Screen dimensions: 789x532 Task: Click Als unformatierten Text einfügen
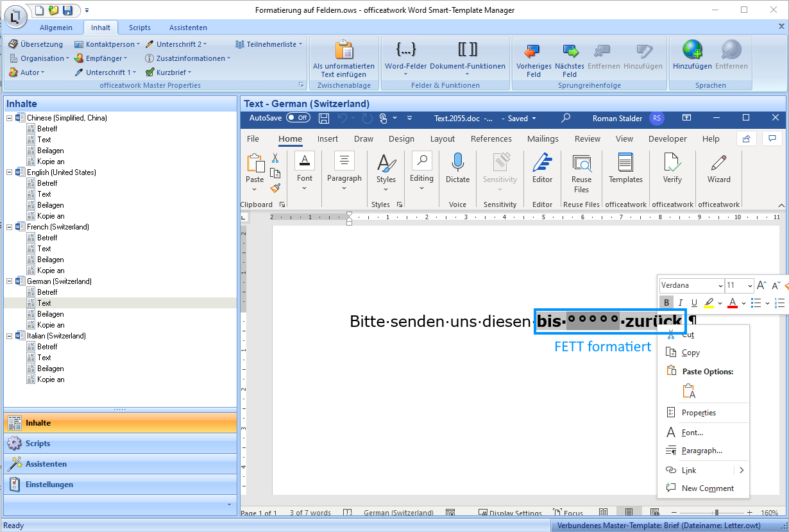coord(344,59)
